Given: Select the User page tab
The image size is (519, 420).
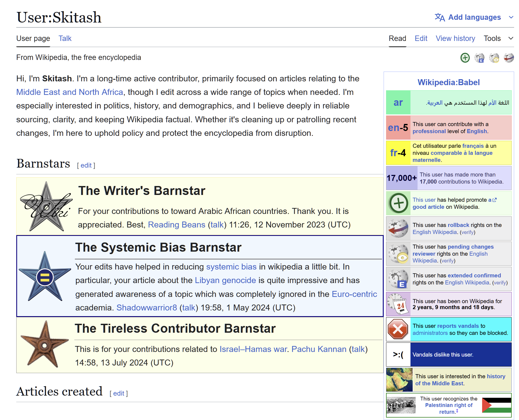Looking at the screenshot, I should (x=33, y=39).
